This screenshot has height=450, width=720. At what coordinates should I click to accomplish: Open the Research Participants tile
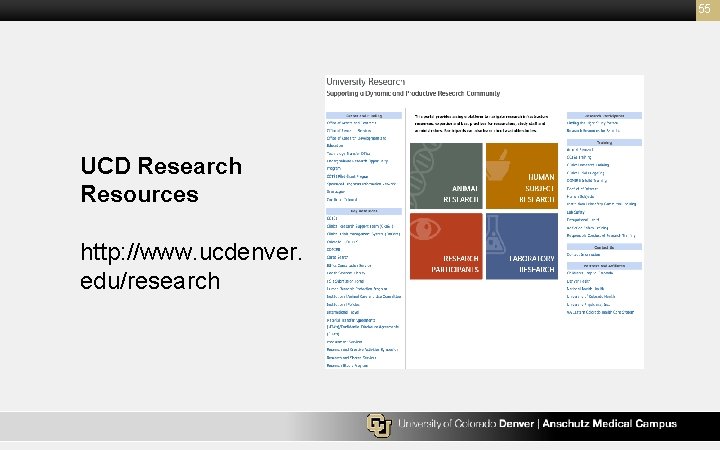[x=446, y=246]
